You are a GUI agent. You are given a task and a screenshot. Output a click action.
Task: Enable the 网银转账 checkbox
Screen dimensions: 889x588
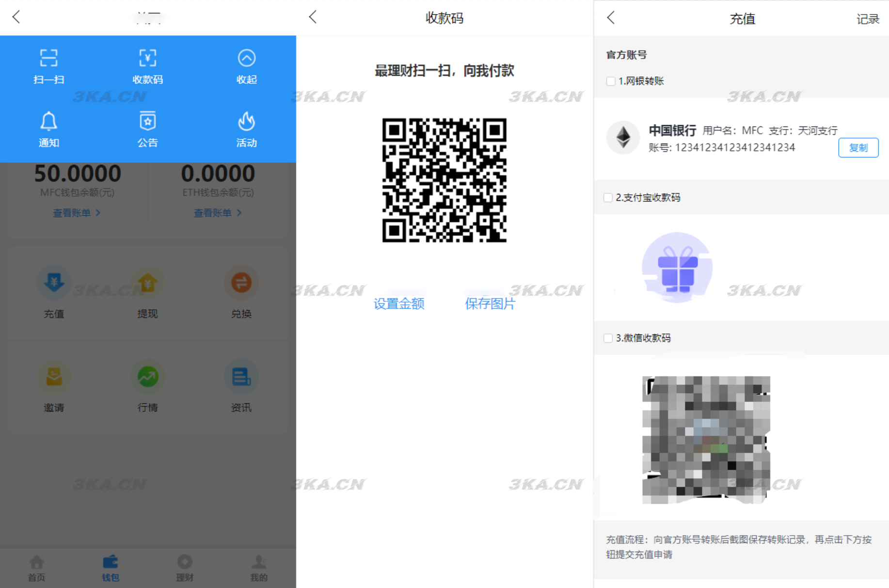(610, 81)
